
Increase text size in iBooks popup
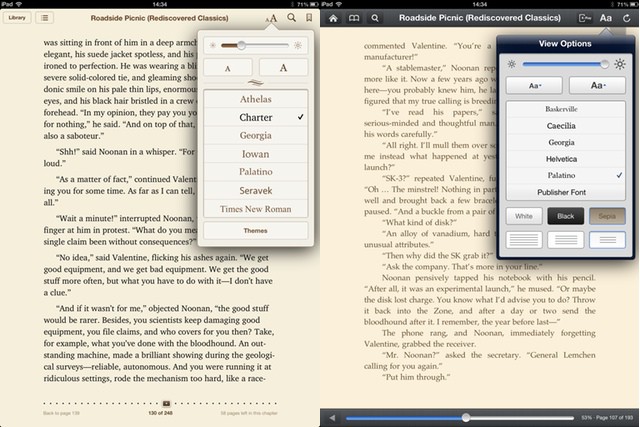[x=282, y=67]
